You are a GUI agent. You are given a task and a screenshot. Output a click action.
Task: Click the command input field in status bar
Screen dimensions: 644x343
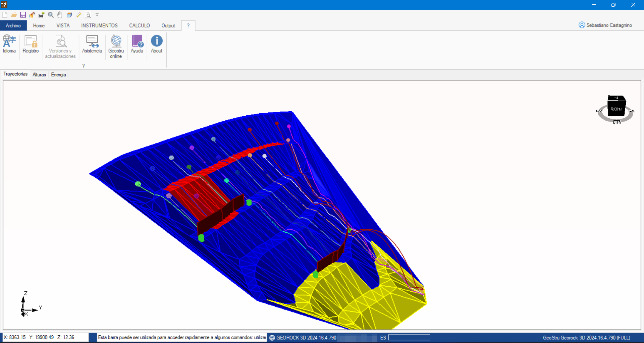coord(409,337)
